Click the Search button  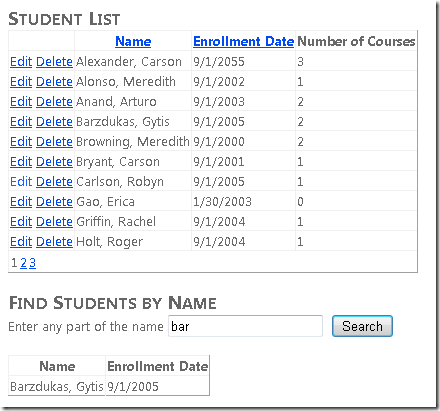coord(362,326)
